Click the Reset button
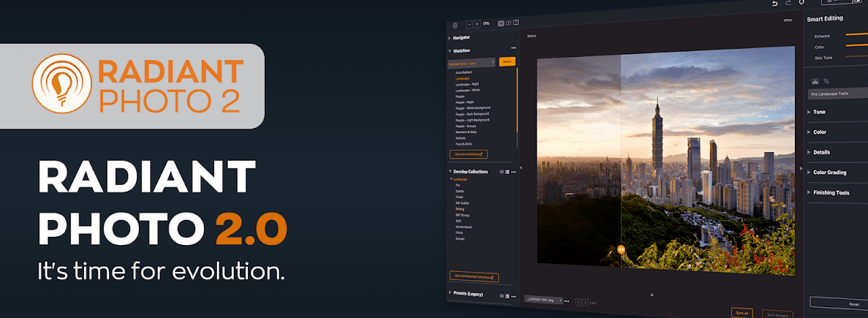868x318 pixels. click(839, 303)
